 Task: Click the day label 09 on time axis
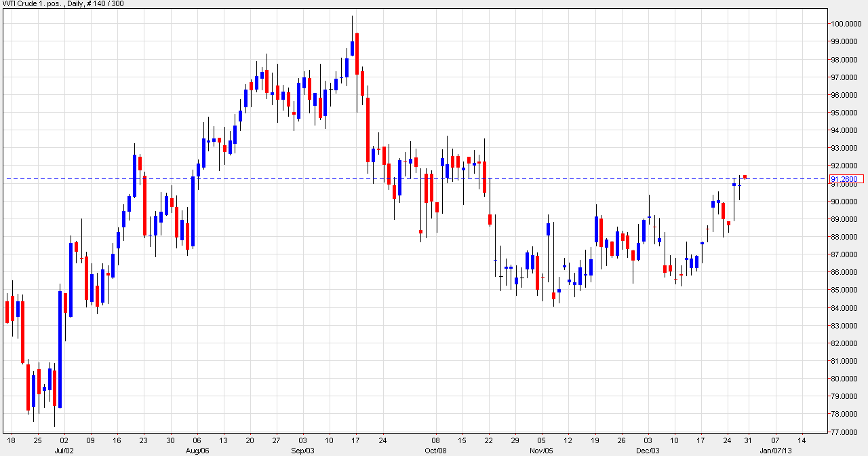(x=91, y=439)
